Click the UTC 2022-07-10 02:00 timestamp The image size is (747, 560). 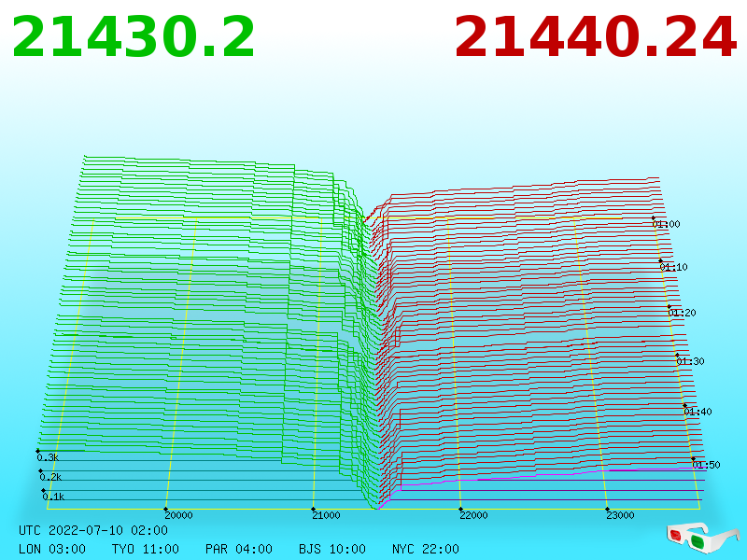pyautogui.click(x=93, y=530)
